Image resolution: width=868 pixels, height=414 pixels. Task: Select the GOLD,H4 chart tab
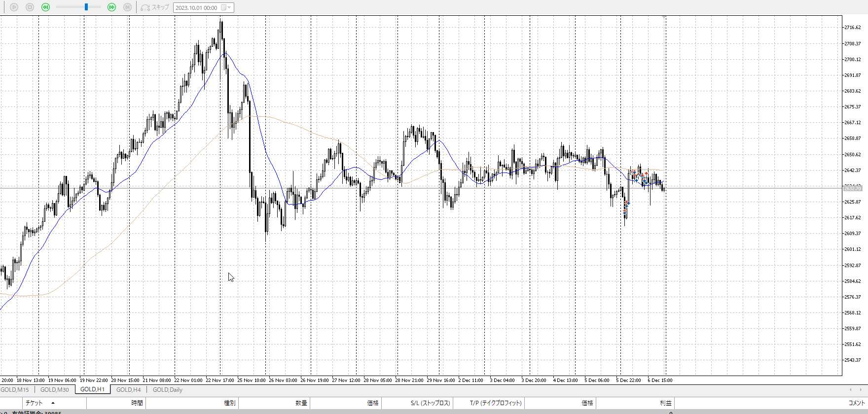coord(128,390)
